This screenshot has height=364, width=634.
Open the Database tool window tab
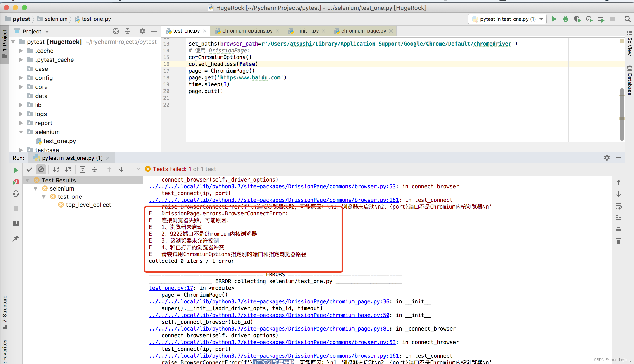click(629, 80)
